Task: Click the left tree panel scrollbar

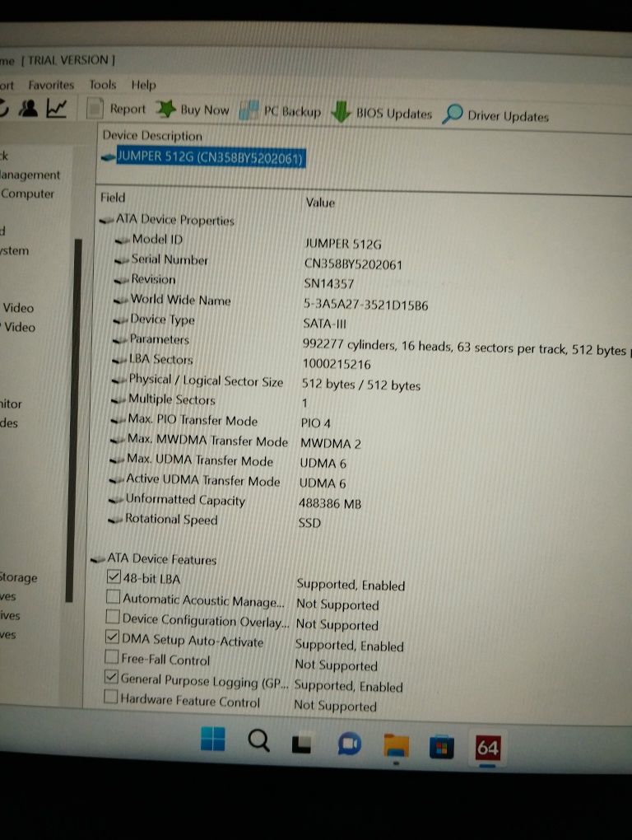Action: tap(76, 421)
